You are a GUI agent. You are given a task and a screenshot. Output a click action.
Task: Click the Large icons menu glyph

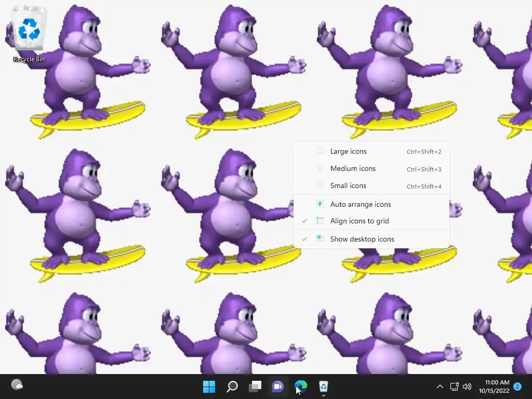pos(320,151)
